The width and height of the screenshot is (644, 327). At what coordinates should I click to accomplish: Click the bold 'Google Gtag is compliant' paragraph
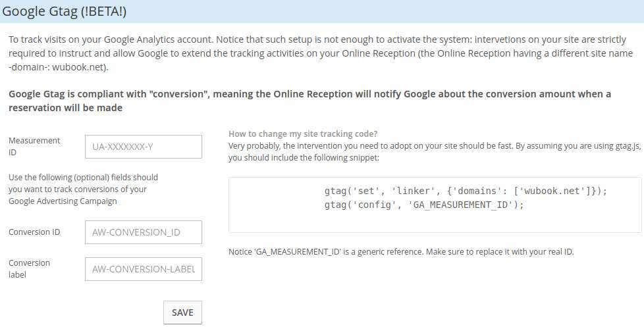pyautogui.click(x=309, y=101)
